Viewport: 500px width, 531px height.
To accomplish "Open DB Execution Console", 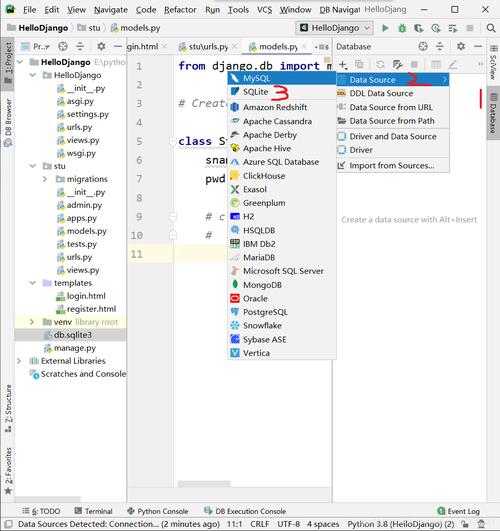I will tap(245, 511).
